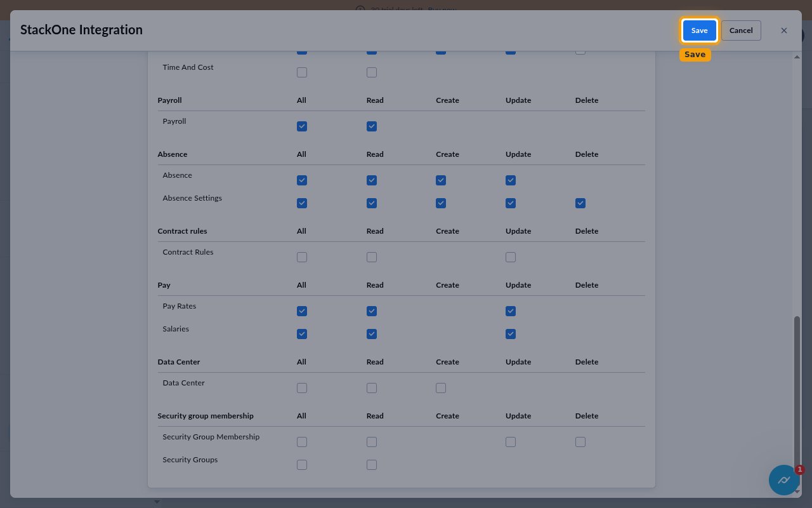Uncheck Delete for Absence Settings
This screenshot has height=508, width=812.
[x=580, y=203]
